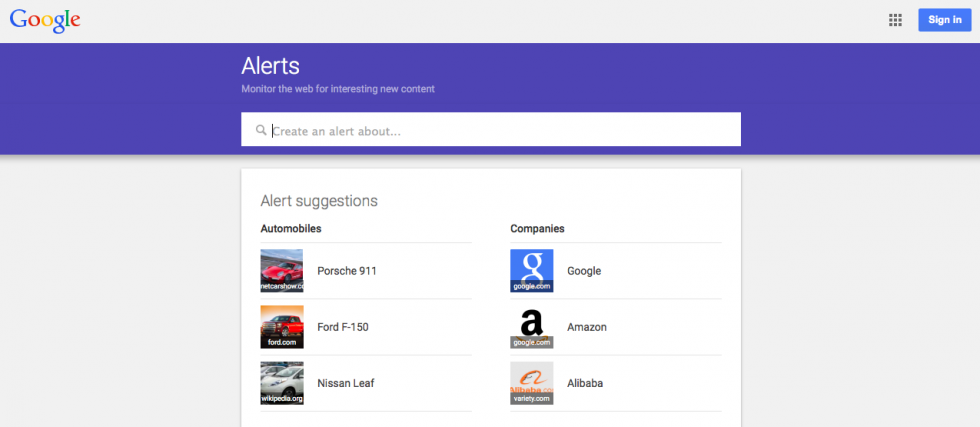Image resolution: width=980 pixels, height=427 pixels.
Task: Click the search magnifier icon
Action: 261,130
